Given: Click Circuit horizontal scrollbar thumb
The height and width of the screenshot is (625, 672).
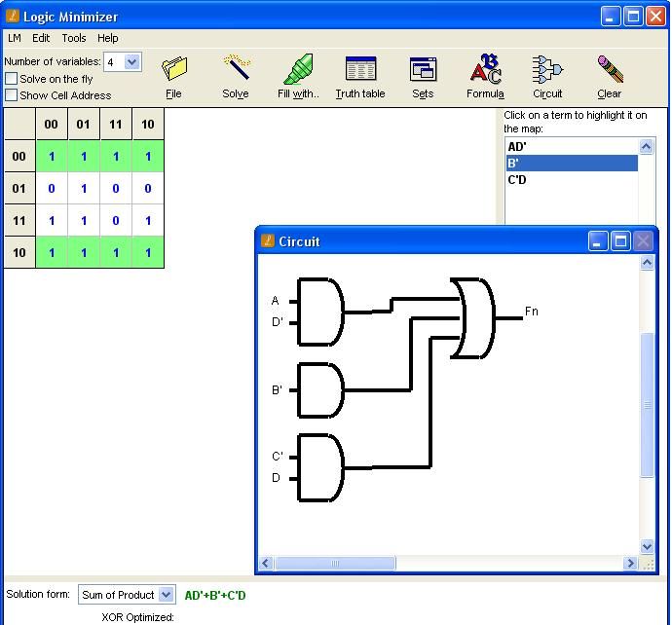Looking at the screenshot, I should tap(335, 563).
